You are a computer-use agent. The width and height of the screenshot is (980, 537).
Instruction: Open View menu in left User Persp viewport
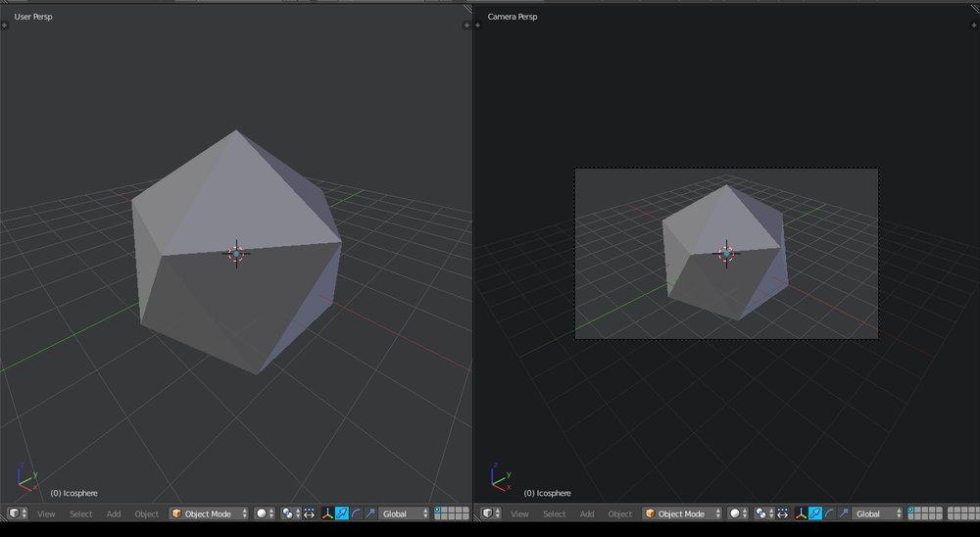coord(46,513)
